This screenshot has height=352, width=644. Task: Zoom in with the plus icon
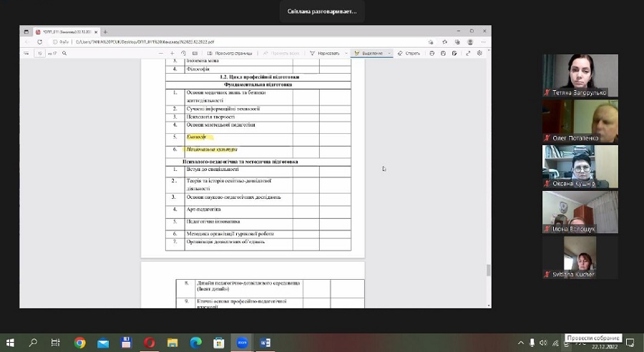172,53
